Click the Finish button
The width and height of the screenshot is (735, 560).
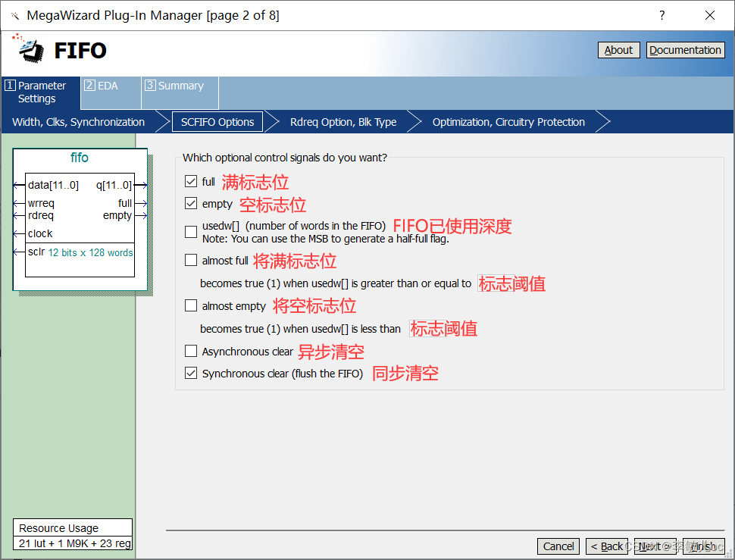pos(704,546)
